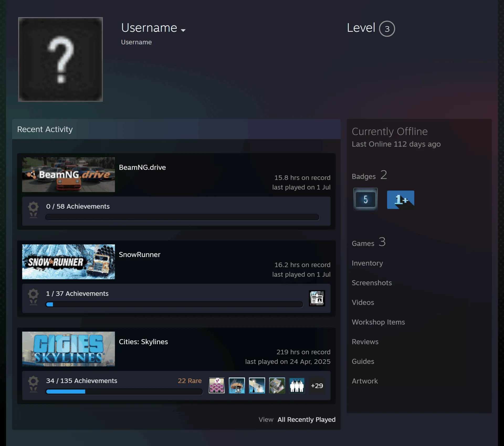
Task: Open the parachute rain achievement icon
Action: [237, 385]
